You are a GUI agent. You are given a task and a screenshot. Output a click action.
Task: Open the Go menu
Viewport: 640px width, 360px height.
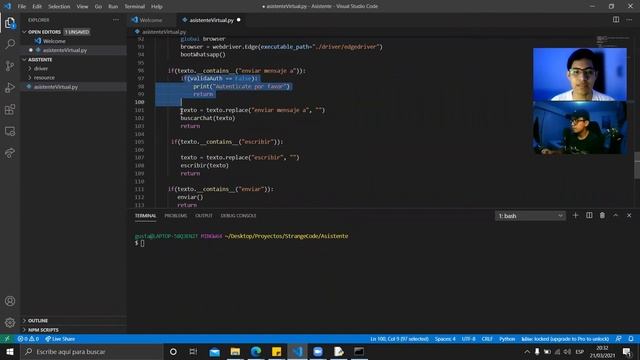[x=98, y=7]
